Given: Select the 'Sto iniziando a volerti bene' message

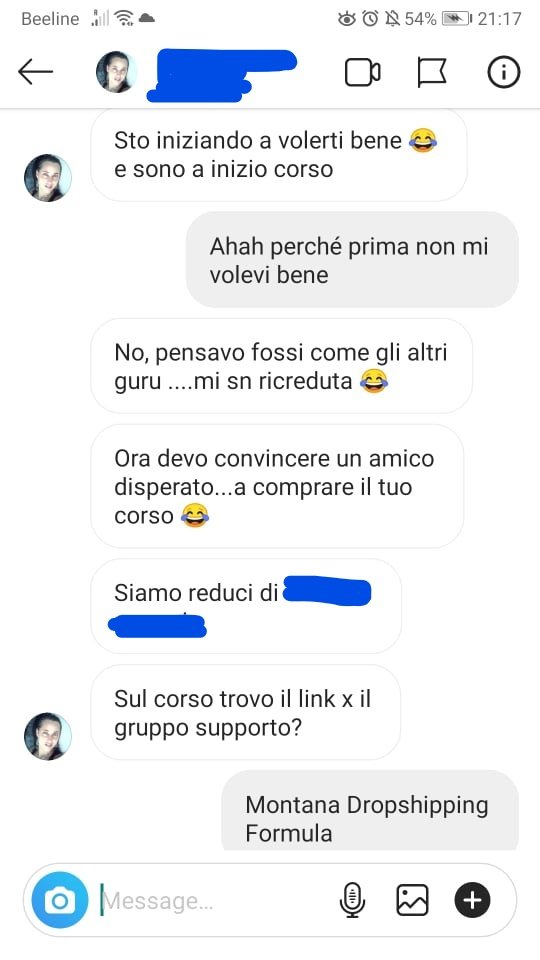Looking at the screenshot, I should click(279, 155).
